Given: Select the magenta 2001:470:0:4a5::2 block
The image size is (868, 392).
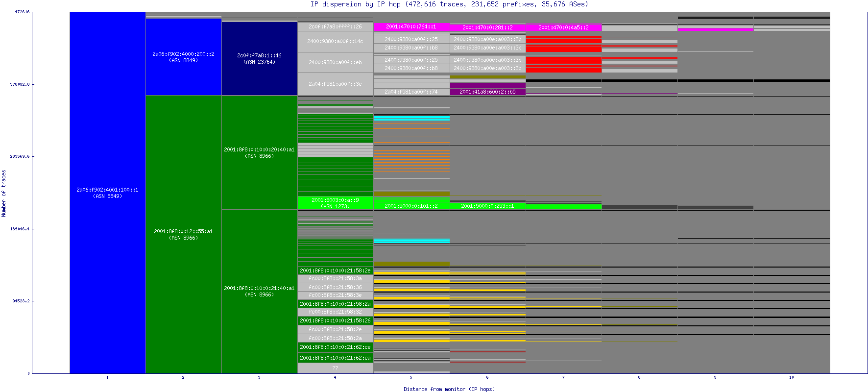Looking at the screenshot, I should pos(563,27).
